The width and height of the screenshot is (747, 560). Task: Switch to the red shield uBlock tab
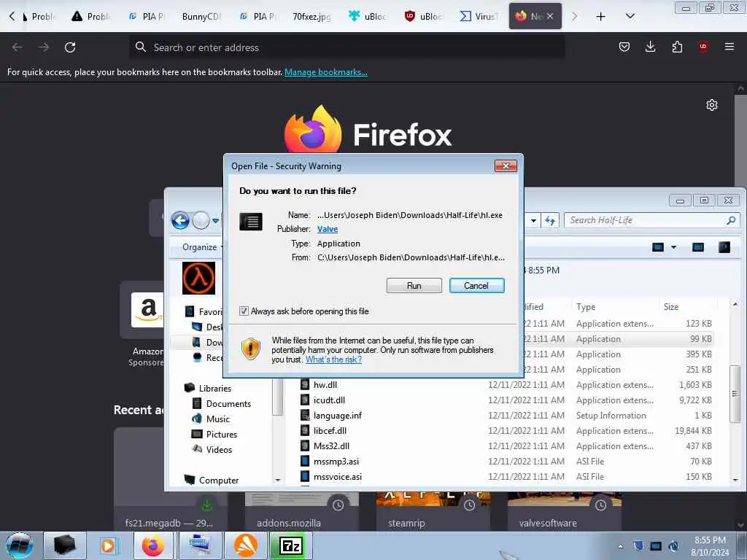click(424, 17)
